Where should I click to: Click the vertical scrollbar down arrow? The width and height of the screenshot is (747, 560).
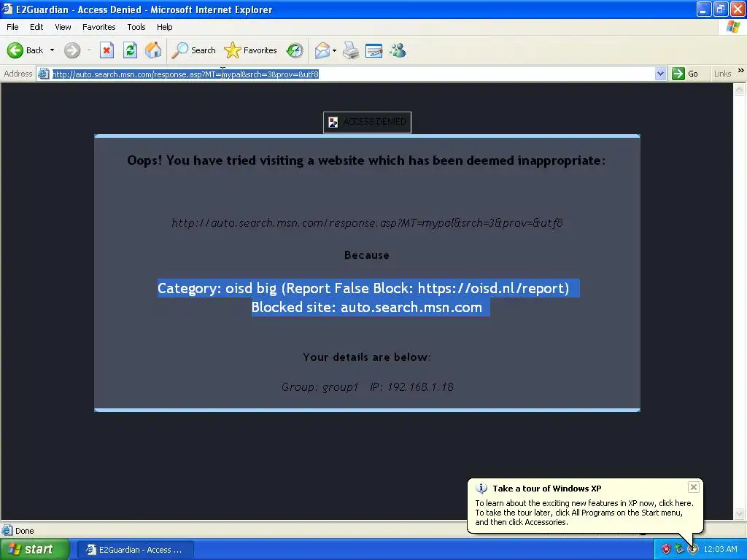(x=740, y=514)
